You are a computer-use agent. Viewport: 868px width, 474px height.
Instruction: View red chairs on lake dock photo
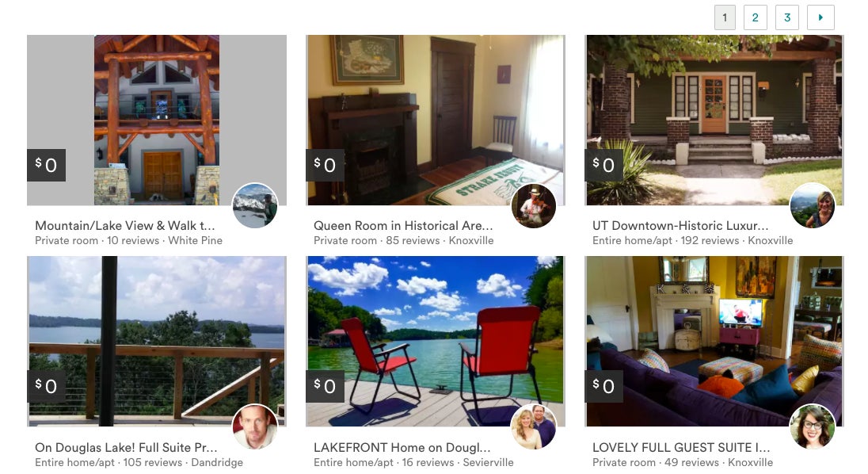(435, 341)
